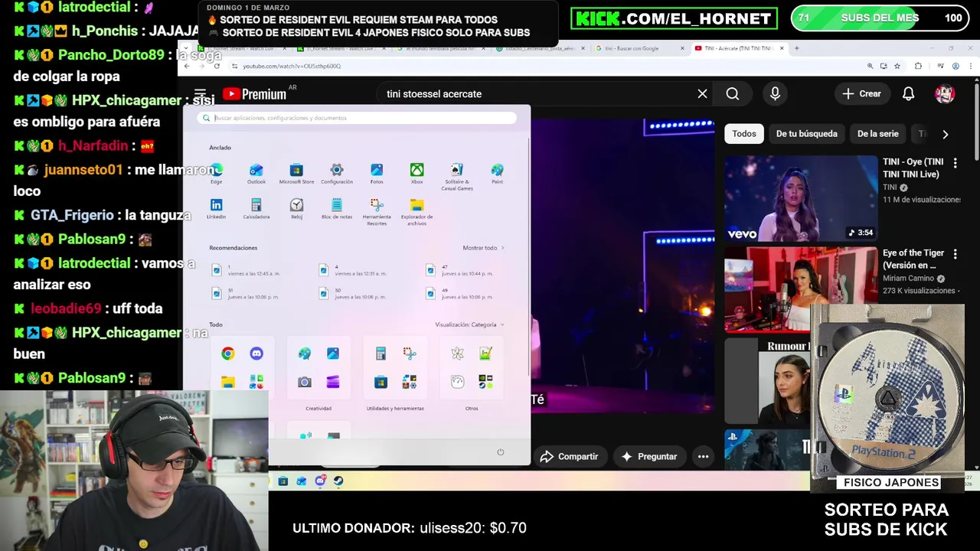Screen dimensions: 980x551
Task: Open Discord in the Todo section
Action: 256,354
